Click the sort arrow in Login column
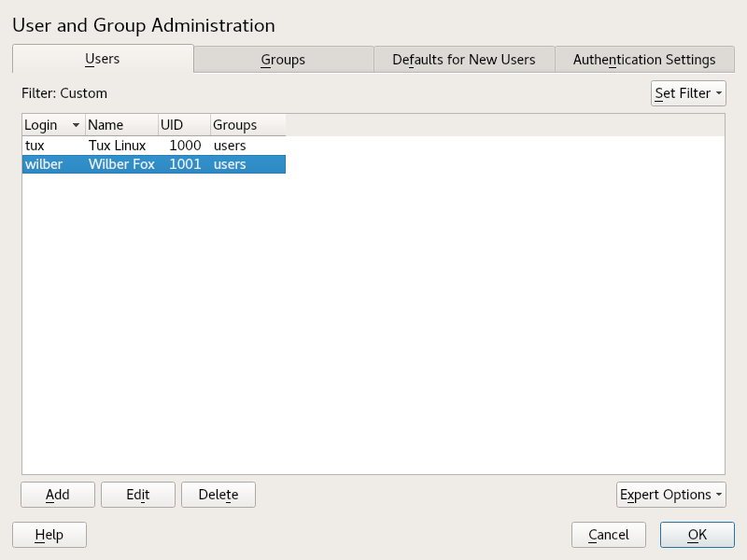 tap(76, 125)
